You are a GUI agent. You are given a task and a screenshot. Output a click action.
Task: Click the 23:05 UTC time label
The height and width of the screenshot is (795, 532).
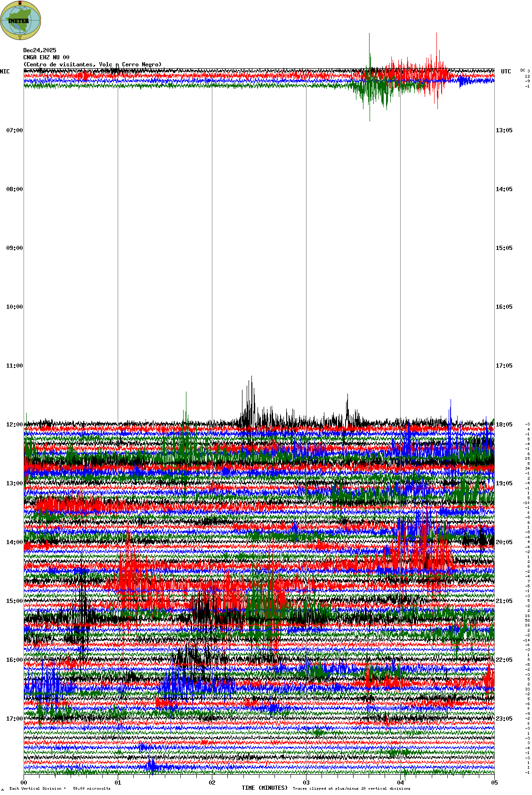tap(504, 719)
